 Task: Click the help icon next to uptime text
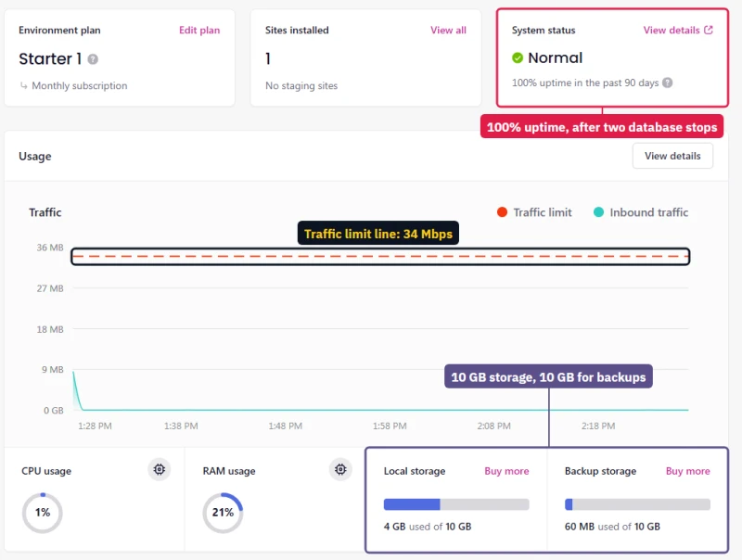[667, 83]
